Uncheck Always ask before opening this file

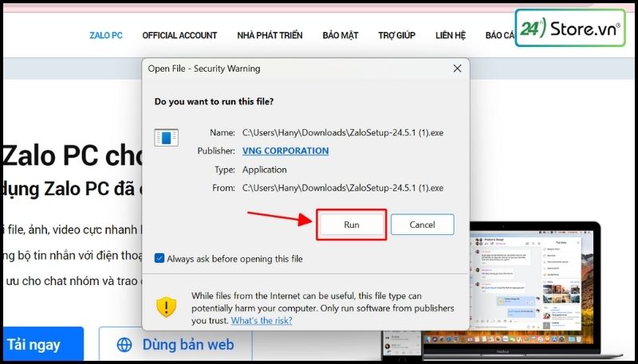click(159, 258)
